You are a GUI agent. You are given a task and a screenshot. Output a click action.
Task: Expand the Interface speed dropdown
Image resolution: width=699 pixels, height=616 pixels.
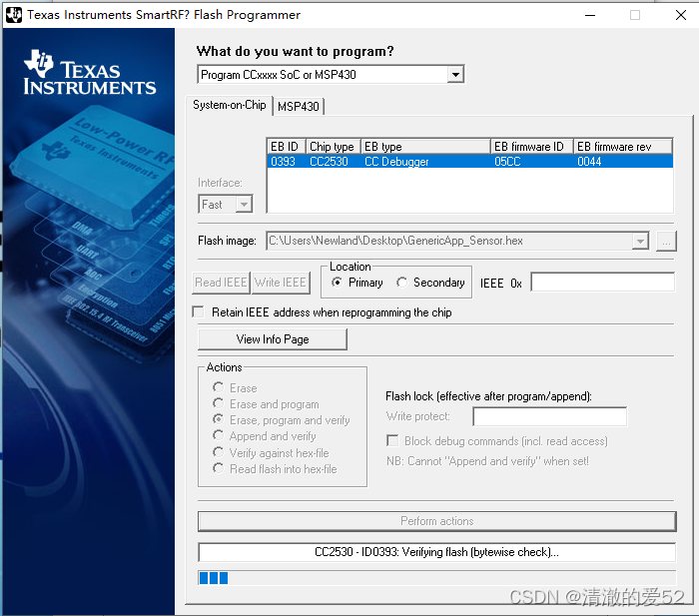click(x=244, y=204)
